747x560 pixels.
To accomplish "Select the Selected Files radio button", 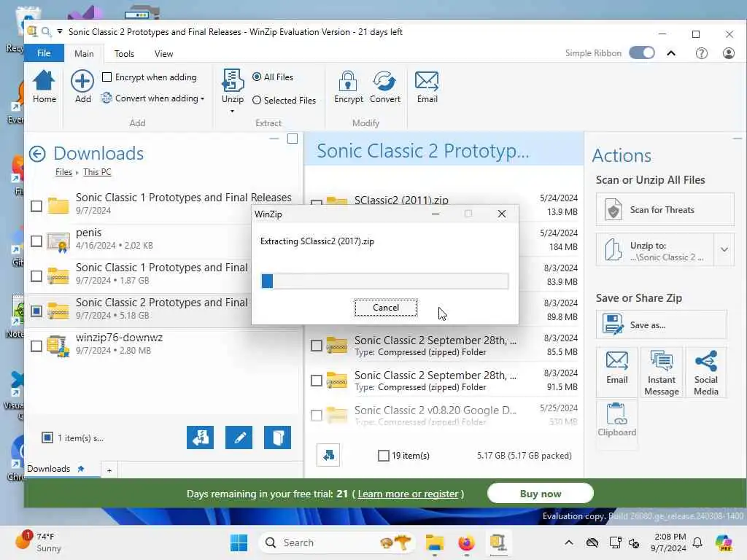I will pos(257,100).
